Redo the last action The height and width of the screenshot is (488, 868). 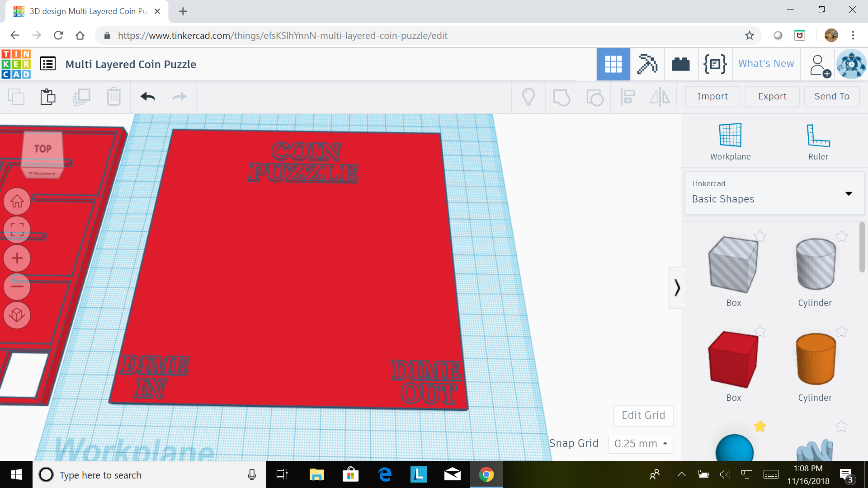click(x=179, y=97)
